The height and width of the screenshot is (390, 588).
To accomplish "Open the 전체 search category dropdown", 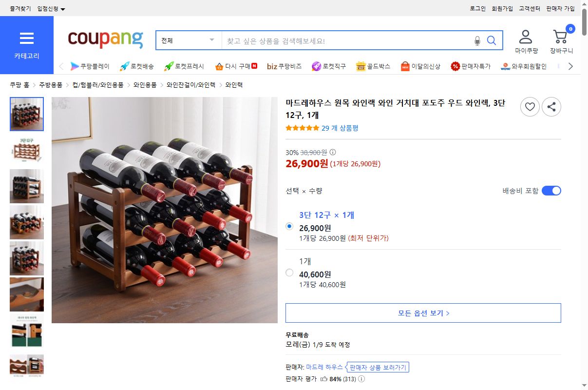I will click(188, 40).
